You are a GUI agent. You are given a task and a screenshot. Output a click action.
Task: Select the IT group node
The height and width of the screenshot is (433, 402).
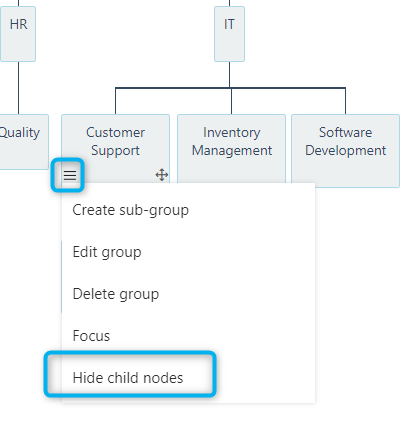point(229,34)
